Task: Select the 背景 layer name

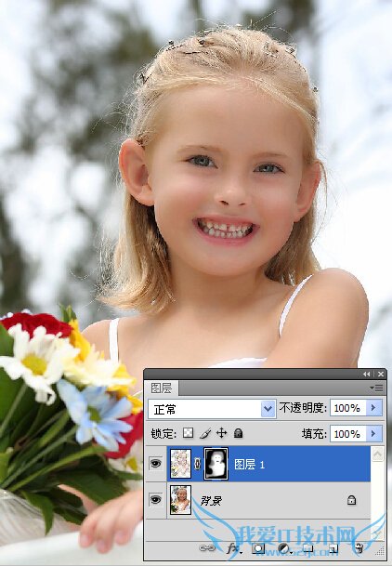Action: point(212,501)
